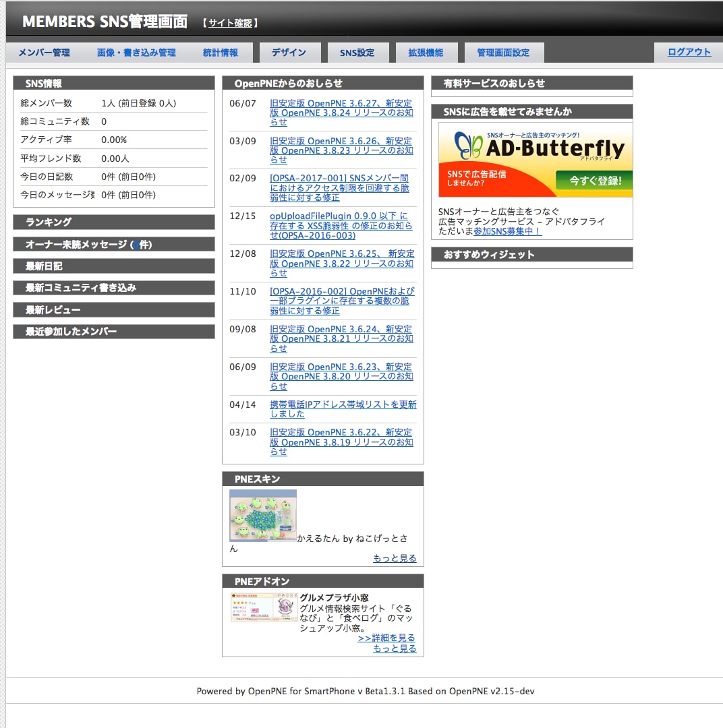Image resolution: width=723 pixels, height=728 pixels.
Task: Click the 今日の日記数 label
Action: (x=47, y=177)
